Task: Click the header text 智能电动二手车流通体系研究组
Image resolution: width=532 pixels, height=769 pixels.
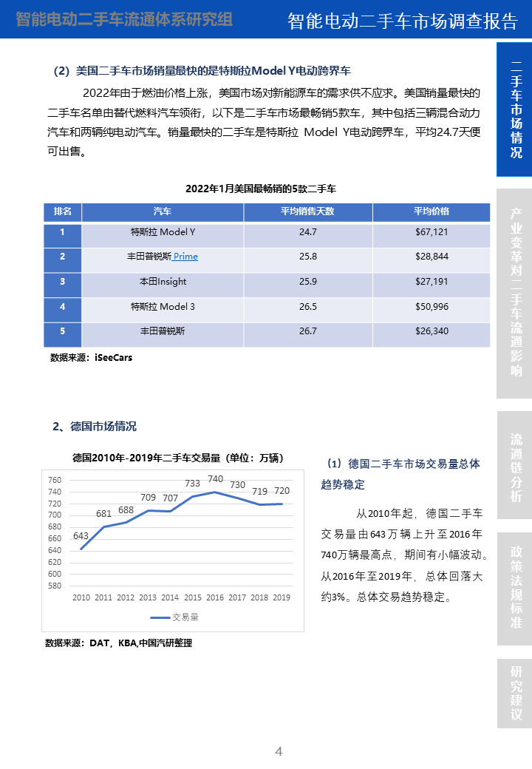Action: [x=124, y=20]
